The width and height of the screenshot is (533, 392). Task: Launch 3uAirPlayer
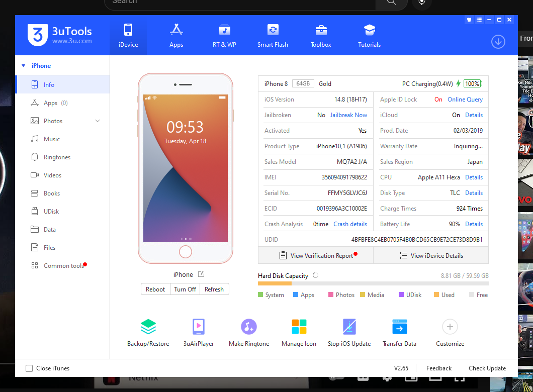point(198,328)
